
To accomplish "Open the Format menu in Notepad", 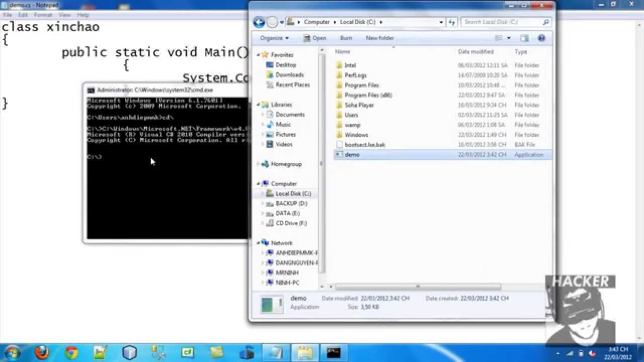I will [x=43, y=15].
